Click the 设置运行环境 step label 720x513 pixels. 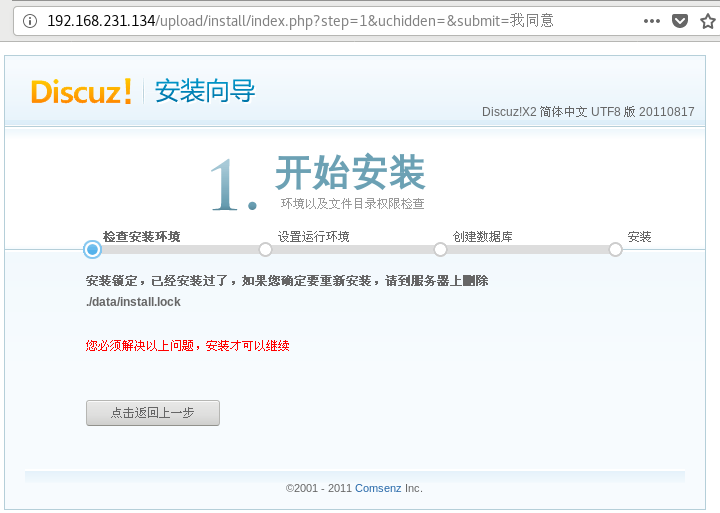tap(314, 237)
